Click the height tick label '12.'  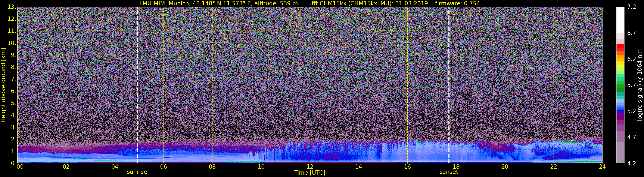(x=12, y=19)
